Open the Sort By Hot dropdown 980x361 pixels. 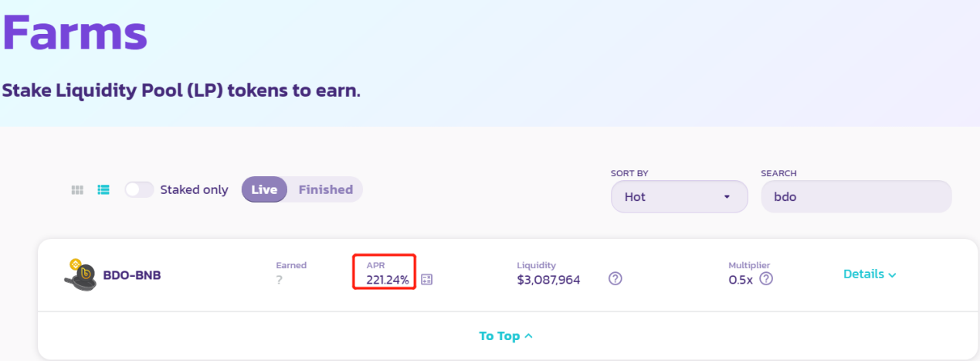click(x=679, y=196)
